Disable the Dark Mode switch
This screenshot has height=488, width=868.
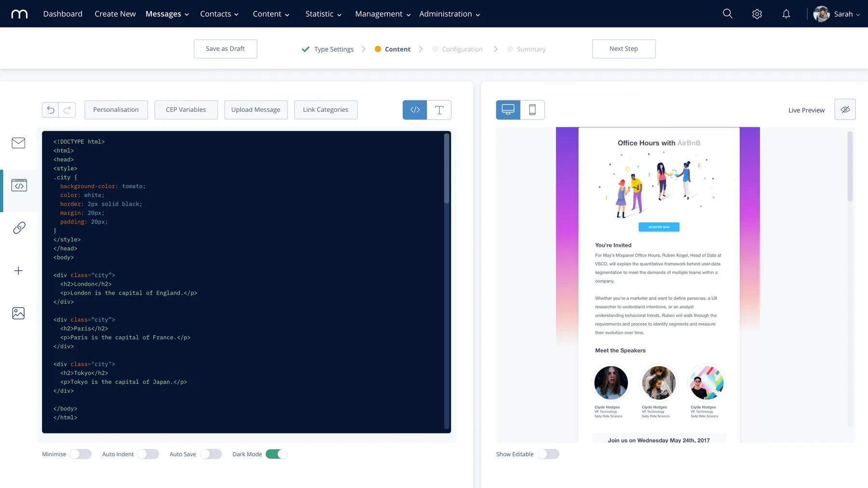tap(276, 454)
